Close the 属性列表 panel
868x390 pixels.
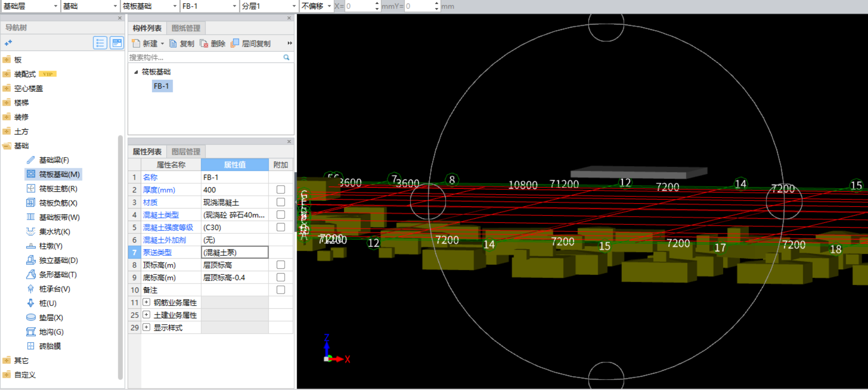point(289,141)
